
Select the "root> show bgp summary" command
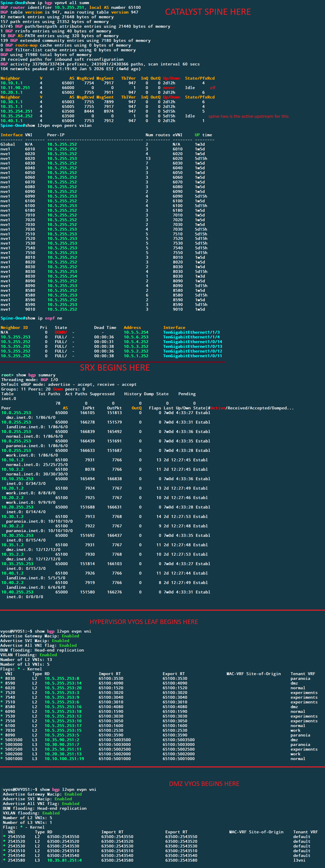click(28, 375)
